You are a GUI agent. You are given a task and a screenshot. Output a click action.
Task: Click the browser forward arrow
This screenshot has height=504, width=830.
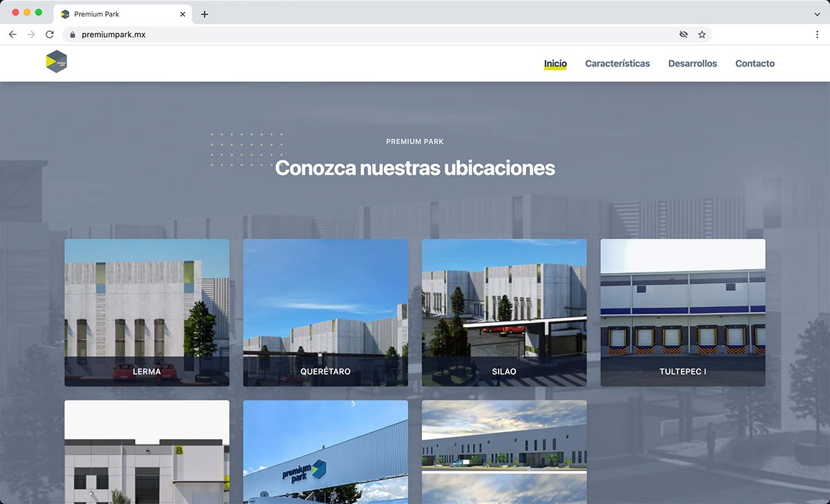(31, 35)
